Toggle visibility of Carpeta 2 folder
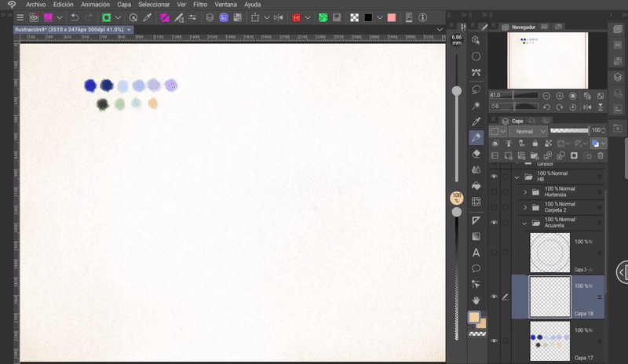628x364 pixels. (494, 207)
